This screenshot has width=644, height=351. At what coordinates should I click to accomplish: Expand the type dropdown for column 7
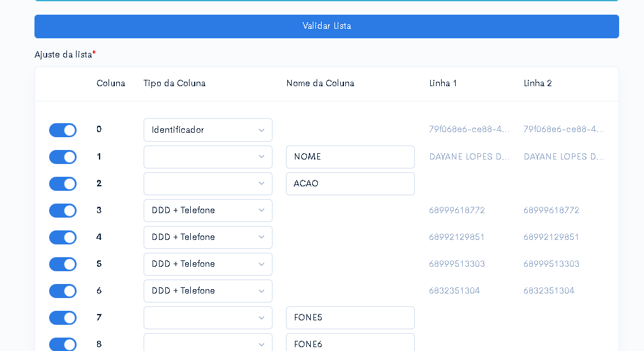[208, 318]
